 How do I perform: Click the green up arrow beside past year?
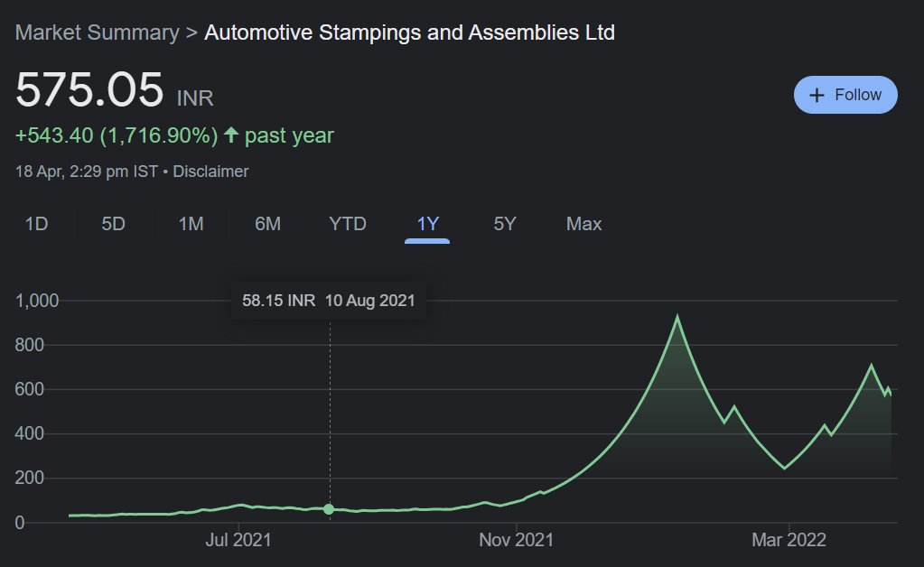[x=231, y=135]
